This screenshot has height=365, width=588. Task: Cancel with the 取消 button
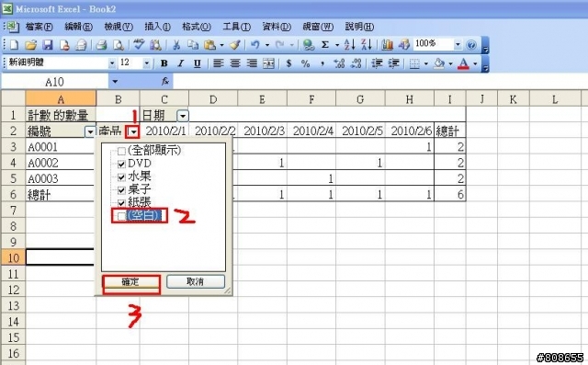click(196, 281)
